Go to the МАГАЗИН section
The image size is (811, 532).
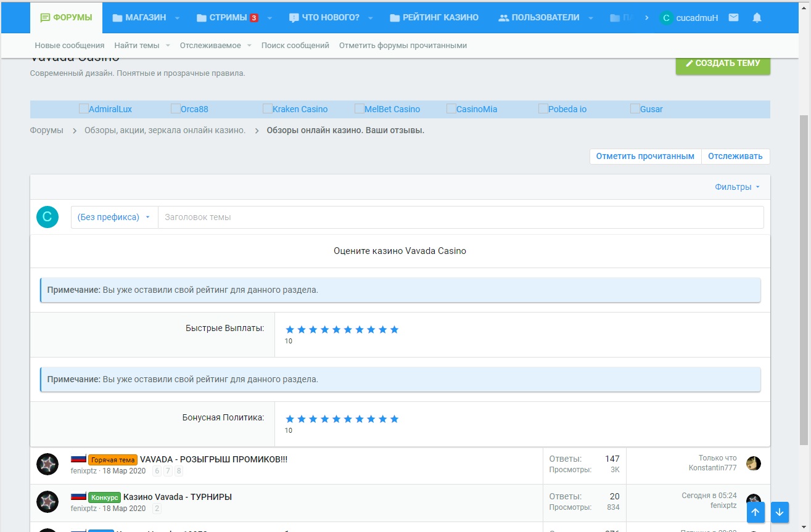click(139, 18)
